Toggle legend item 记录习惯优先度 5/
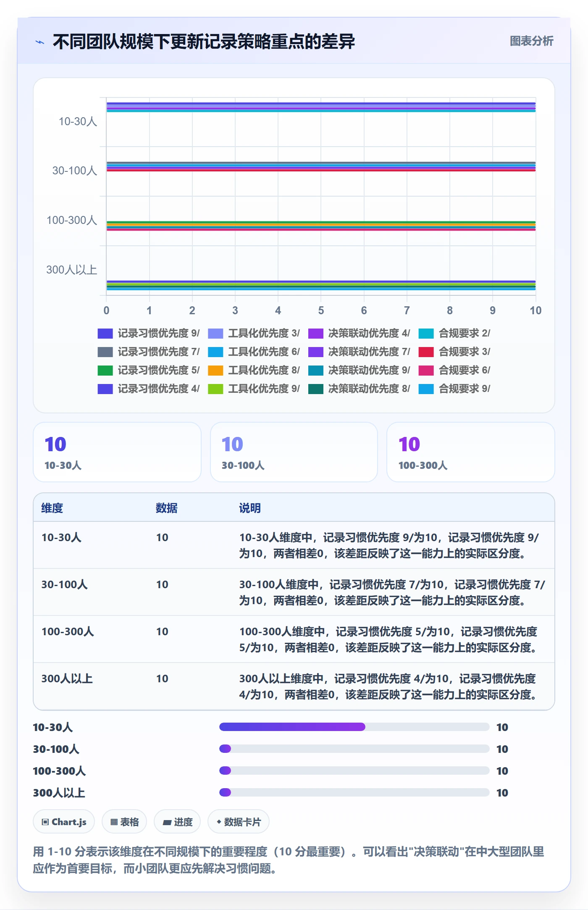 pyautogui.click(x=149, y=371)
